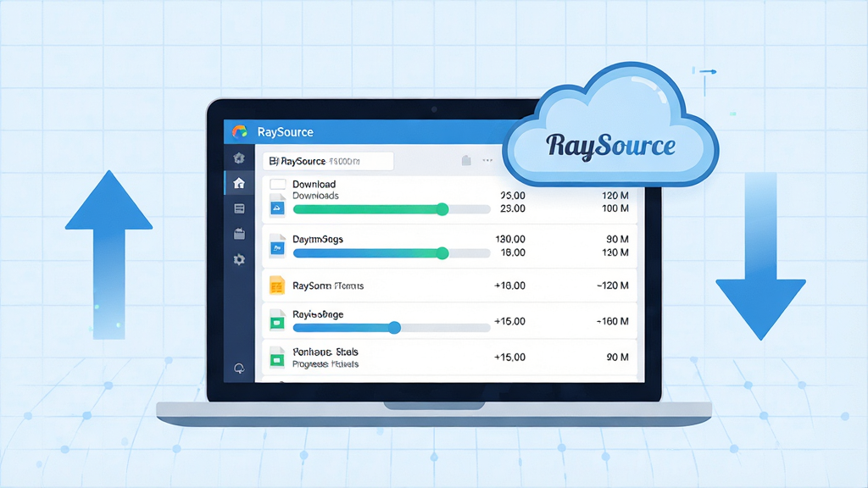Click the +18,00 value in RaySorm row
The width and height of the screenshot is (868, 488).
tap(509, 286)
